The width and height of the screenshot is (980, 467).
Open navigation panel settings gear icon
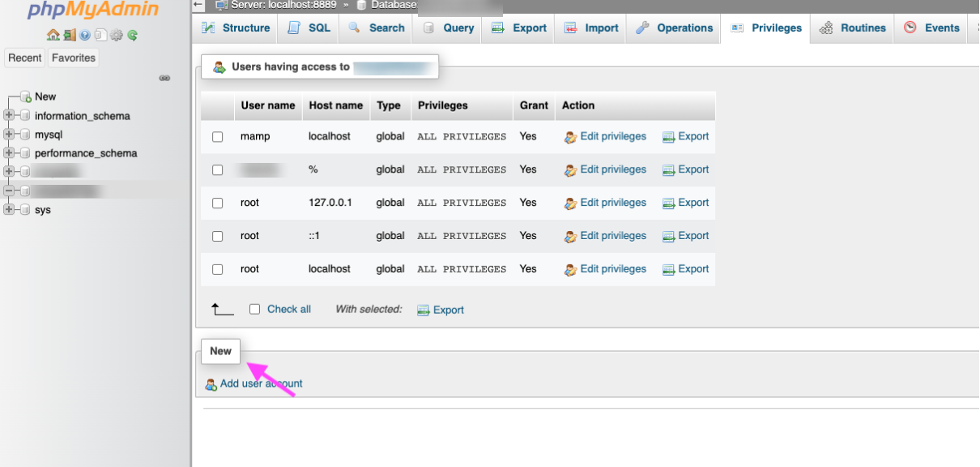116,35
